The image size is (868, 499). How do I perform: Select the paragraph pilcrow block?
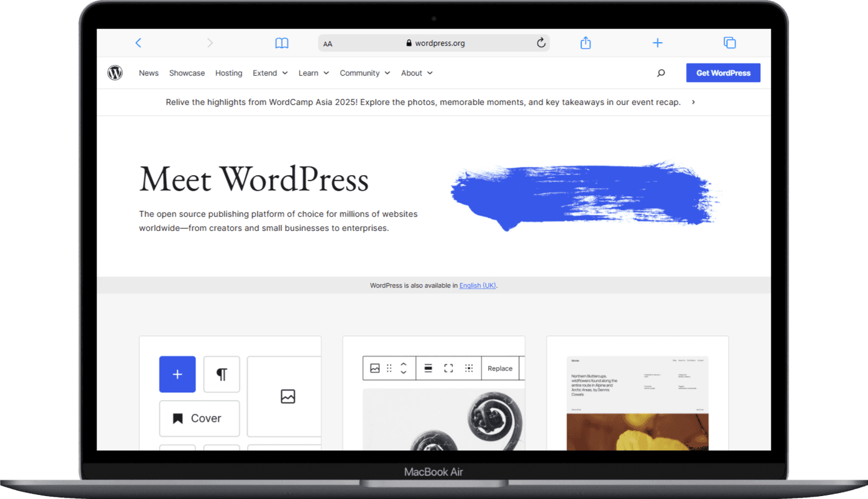click(222, 374)
